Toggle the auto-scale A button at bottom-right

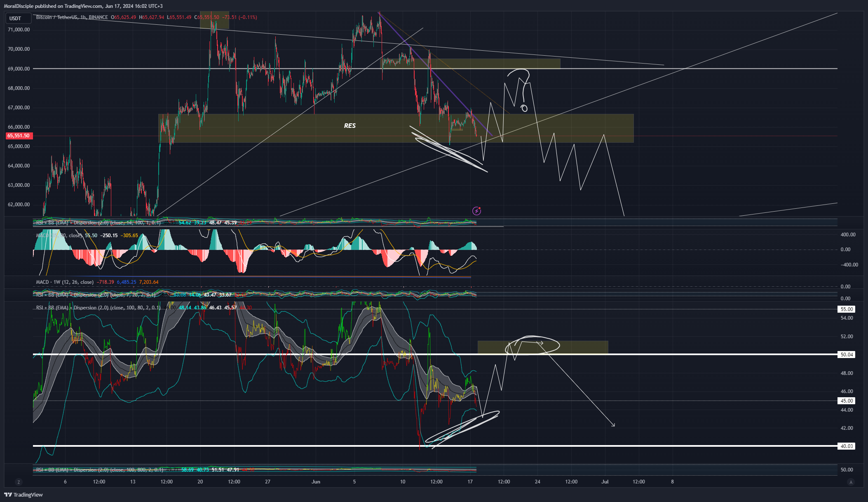851,482
